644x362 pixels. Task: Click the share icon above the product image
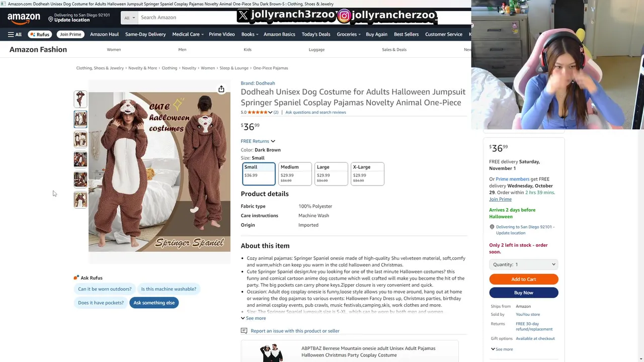[221, 89]
